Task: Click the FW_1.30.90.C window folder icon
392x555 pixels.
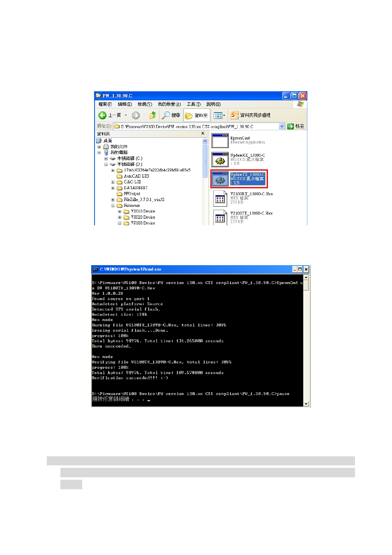Action: click(99, 96)
